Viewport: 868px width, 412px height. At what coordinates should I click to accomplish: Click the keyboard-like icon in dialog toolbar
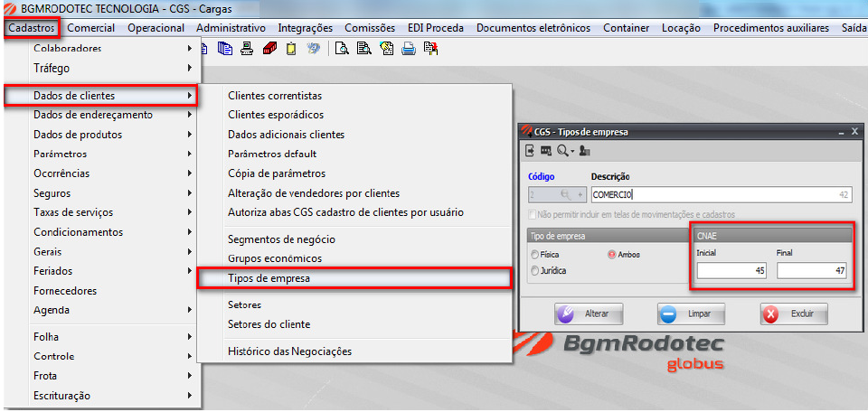pos(546,150)
